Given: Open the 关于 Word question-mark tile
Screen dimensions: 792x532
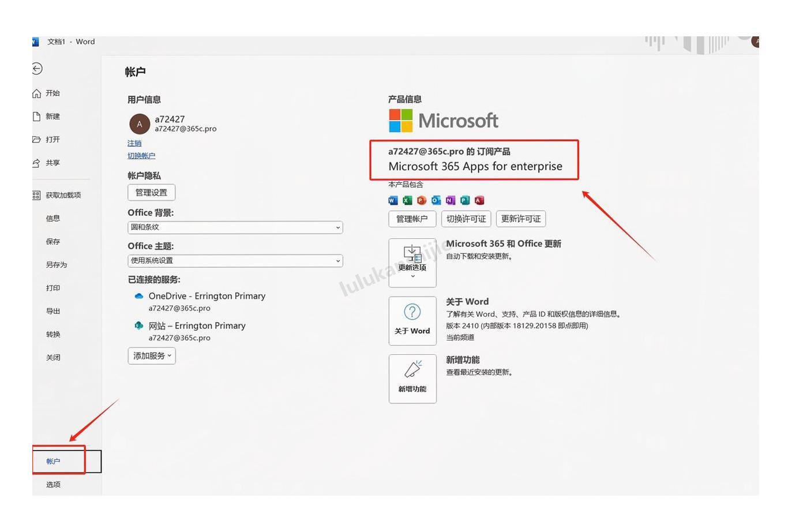Looking at the screenshot, I should (x=412, y=321).
